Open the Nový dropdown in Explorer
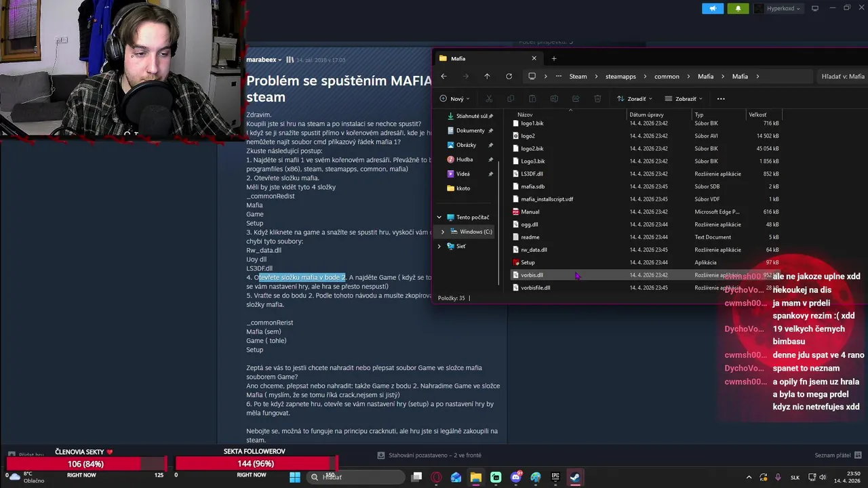868x488 pixels. [x=456, y=99]
